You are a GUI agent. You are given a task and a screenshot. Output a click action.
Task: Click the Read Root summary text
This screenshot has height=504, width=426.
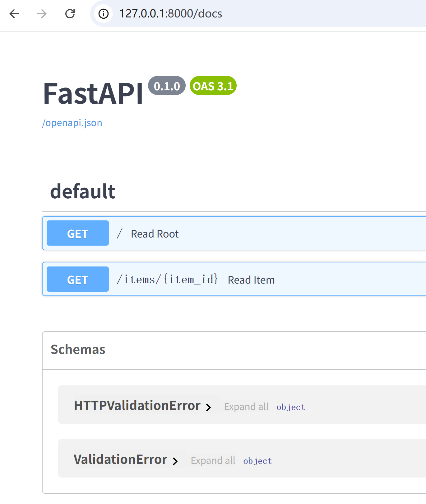click(x=155, y=234)
